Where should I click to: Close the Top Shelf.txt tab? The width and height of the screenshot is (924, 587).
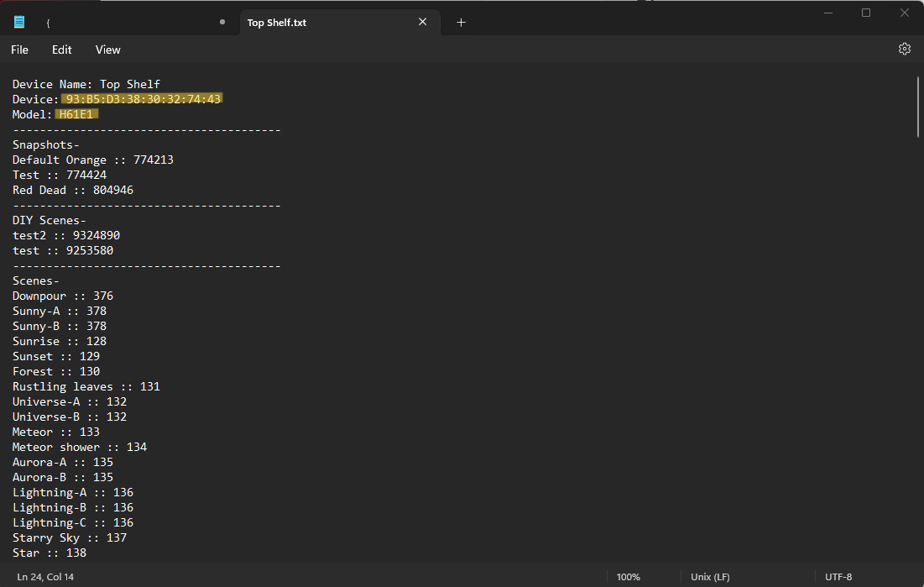pos(422,22)
